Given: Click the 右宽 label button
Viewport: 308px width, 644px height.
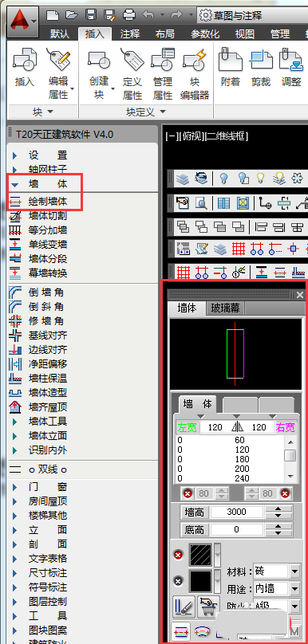Looking at the screenshot, I should tap(285, 427).
